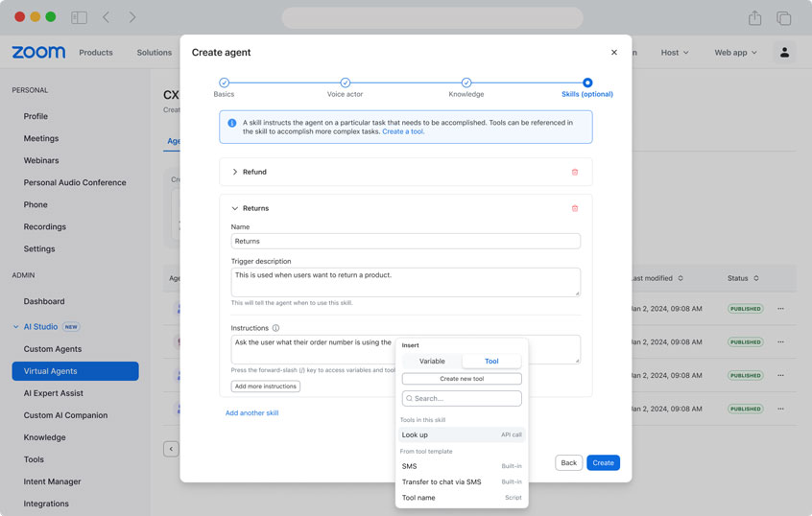Screen dimensions: 812x516
Task: Click the Knowledge step circle
Action: (x=466, y=82)
